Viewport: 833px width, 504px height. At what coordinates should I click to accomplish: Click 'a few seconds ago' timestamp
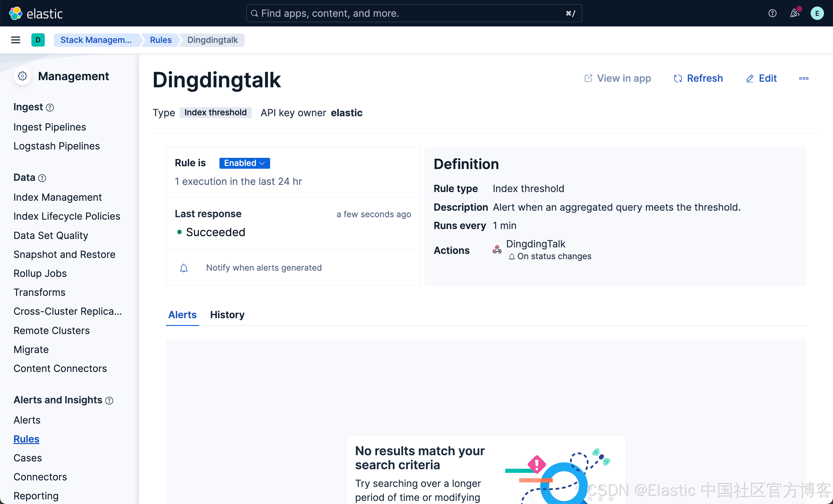pos(374,214)
